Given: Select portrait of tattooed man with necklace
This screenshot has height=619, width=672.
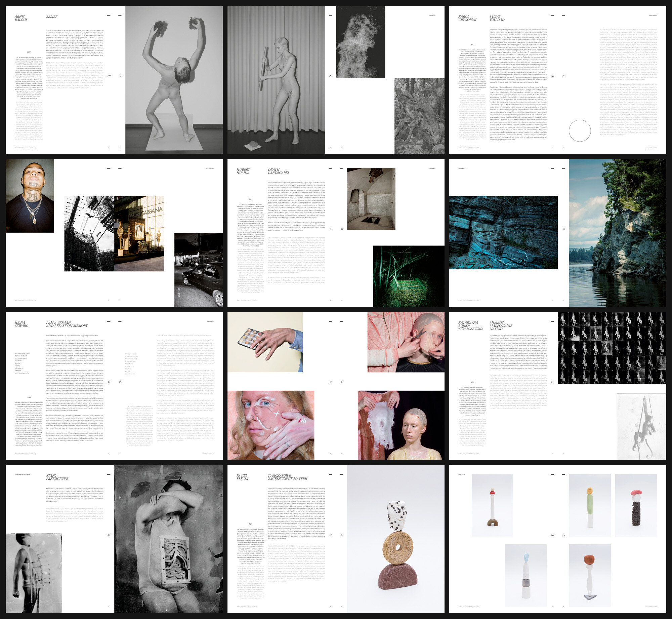Looking at the screenshot, I should point(30,196).
